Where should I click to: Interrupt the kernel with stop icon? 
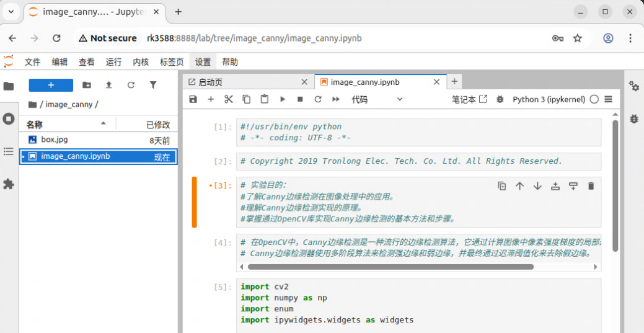coord(300,99)
